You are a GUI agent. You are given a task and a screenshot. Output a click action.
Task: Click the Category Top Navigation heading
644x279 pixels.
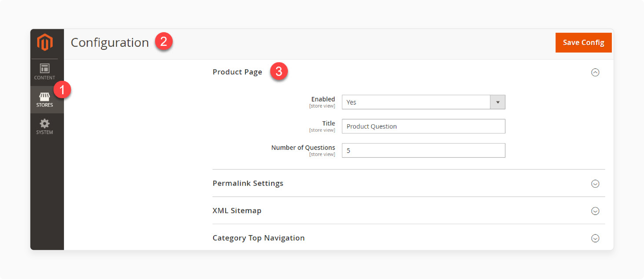259,238
